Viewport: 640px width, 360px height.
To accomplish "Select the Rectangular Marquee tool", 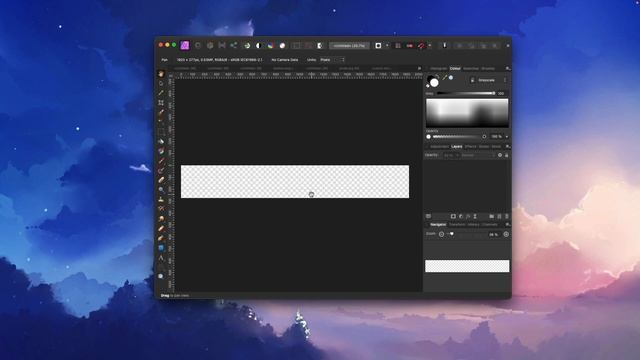I will click(x=161, y=132).
